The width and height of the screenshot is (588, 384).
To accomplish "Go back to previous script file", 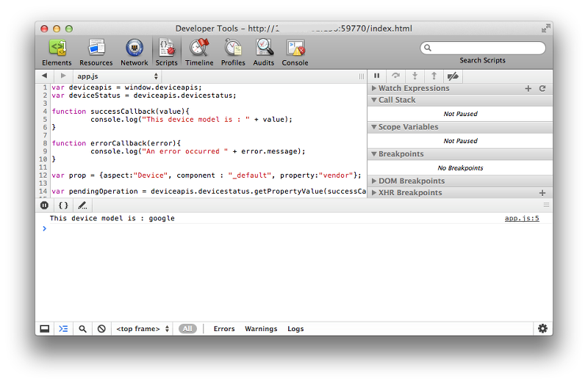I will [x=45, y=76].
